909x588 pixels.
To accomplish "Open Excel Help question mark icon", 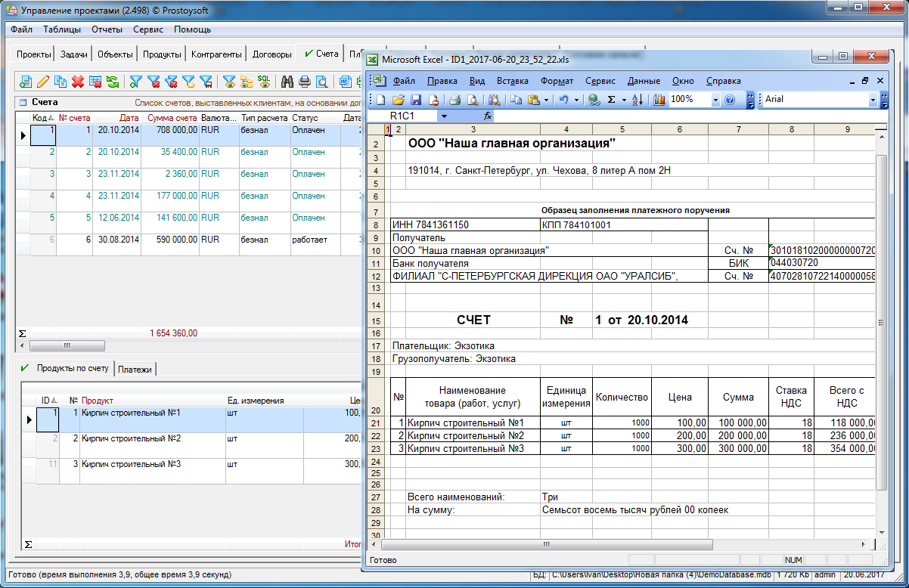I will pyautogui.click(x=729, y=99).
